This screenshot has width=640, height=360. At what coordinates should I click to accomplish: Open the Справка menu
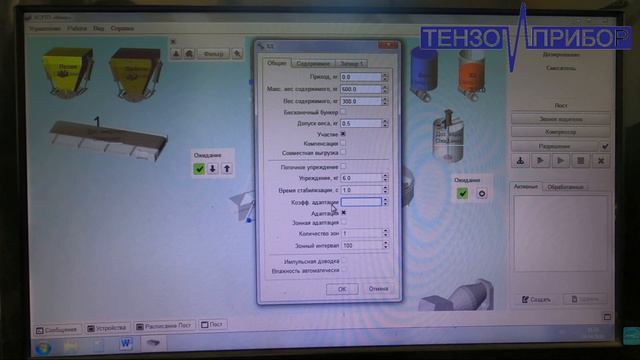(122, 29)
